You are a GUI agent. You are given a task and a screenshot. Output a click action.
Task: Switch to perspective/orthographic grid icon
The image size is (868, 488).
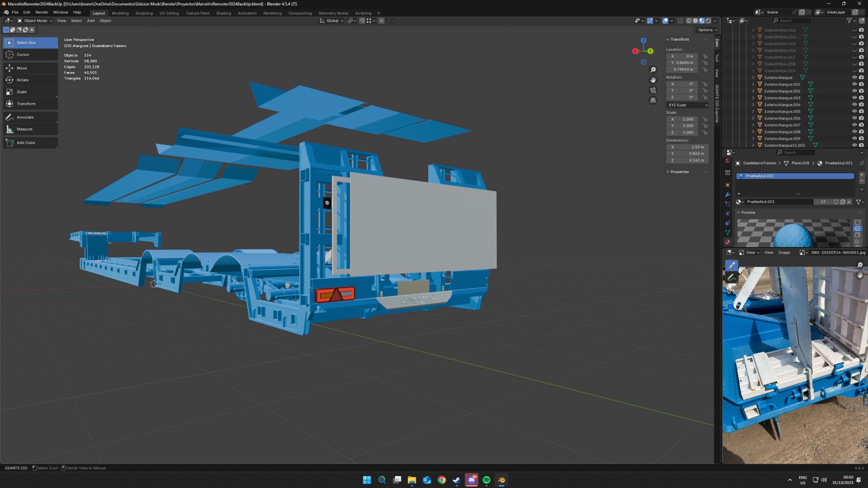(653, 100)
